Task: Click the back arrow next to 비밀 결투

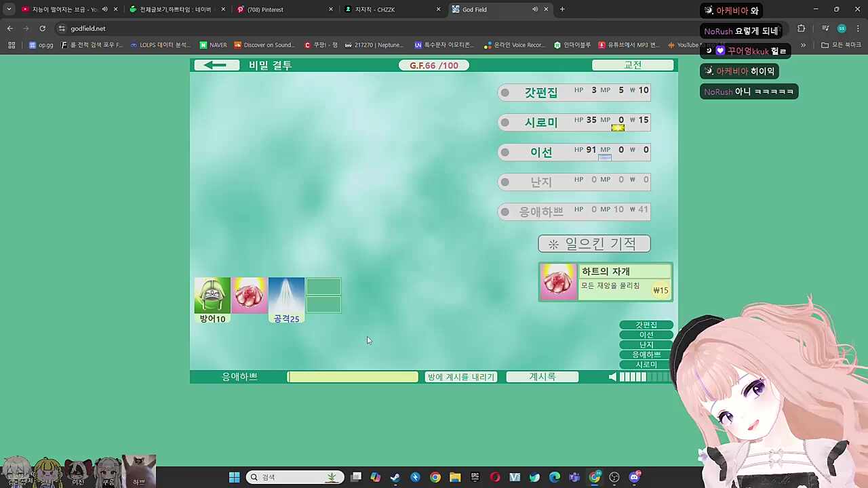Action: [216, 65]
